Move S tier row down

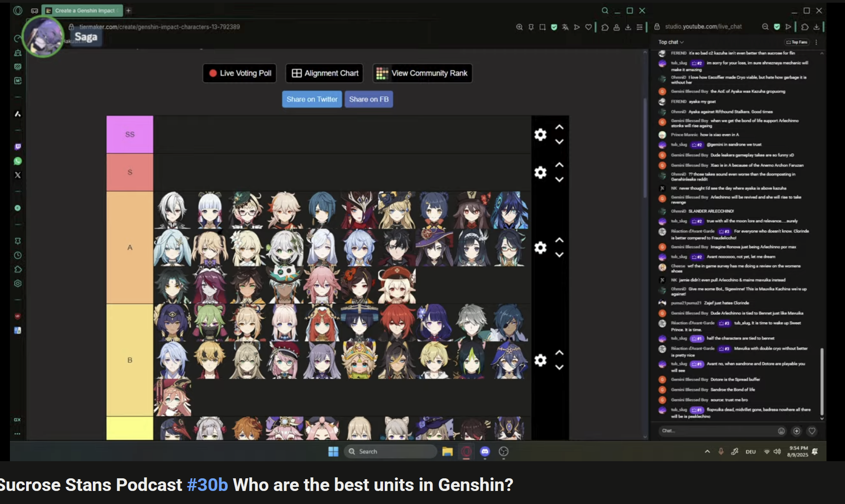tap(559, 179)
